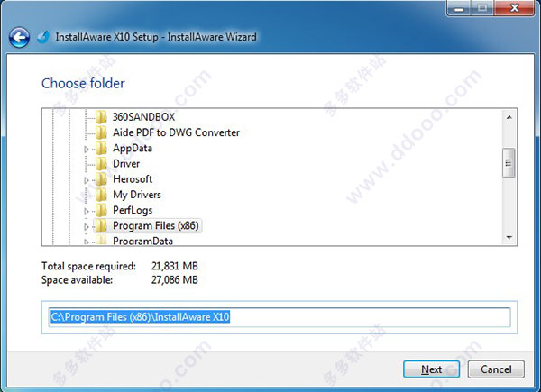Click the install path text field
Screen dimensions: 541x392
pyautogui.click(x=280, y=317)
